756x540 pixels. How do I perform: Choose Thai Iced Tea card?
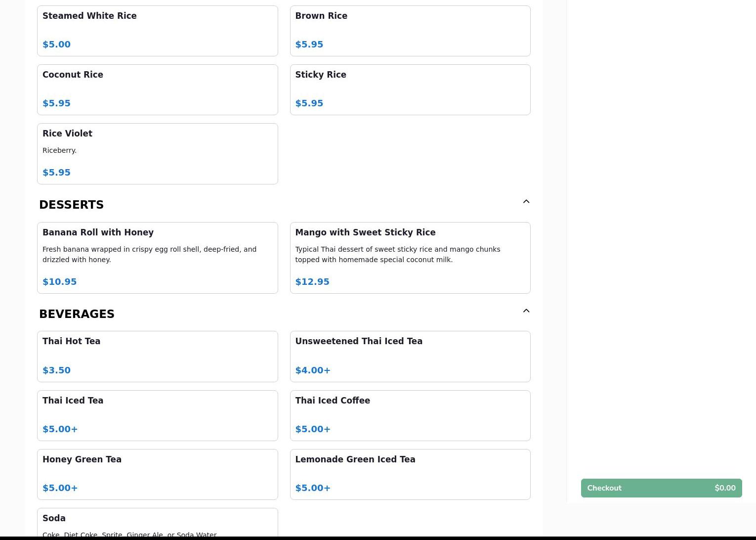(157, 415)
